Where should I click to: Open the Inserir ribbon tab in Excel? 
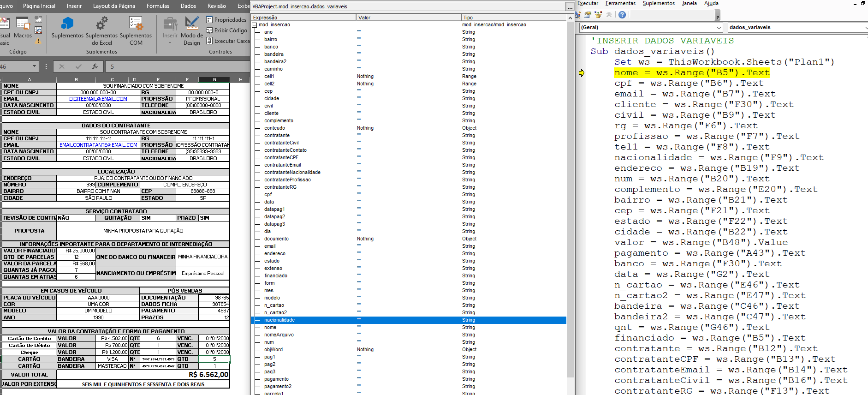pyautogui.click(x=74, y=6)
